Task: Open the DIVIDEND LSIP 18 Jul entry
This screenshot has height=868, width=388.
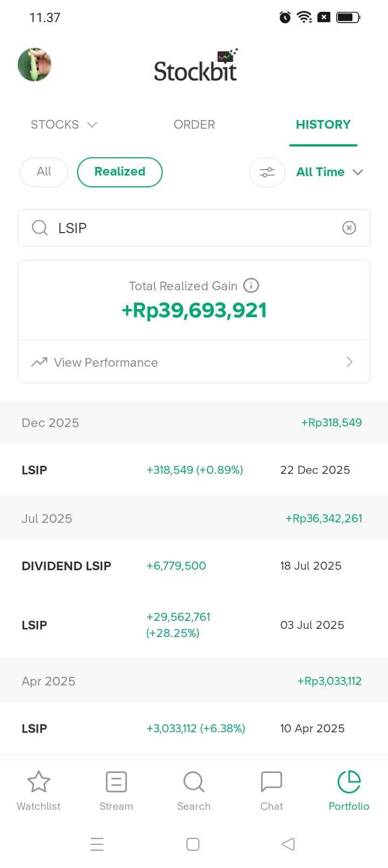Action: pyautogui.click(x=194, y=566)
